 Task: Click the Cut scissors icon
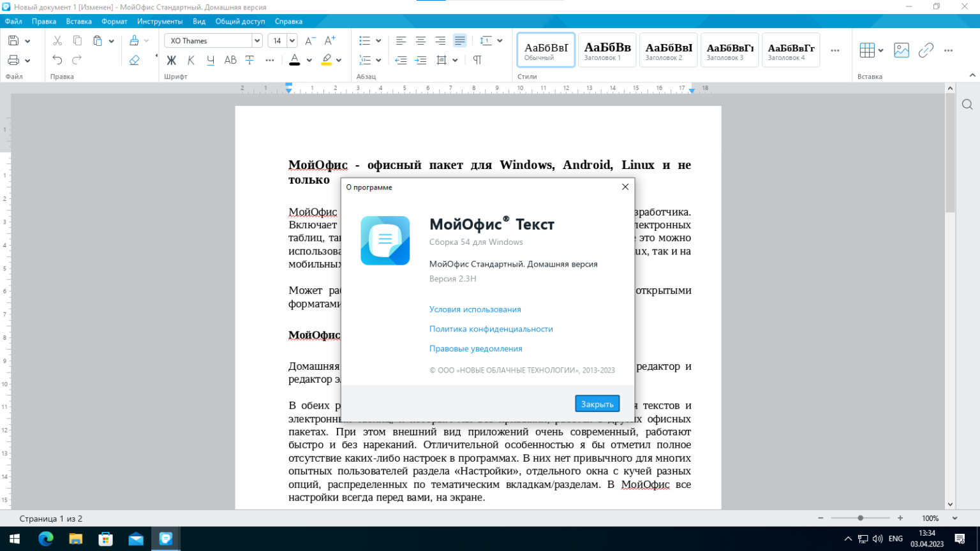(x=57, y=41)
